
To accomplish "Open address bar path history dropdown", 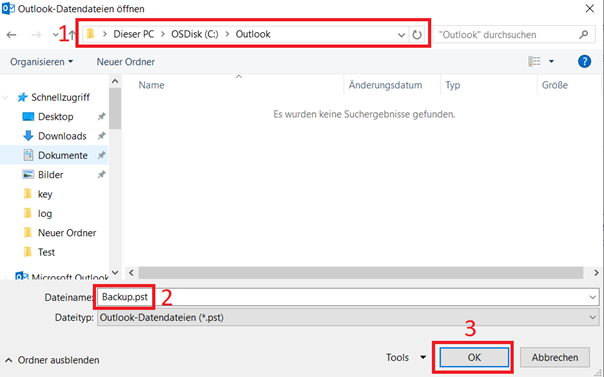I will tap(401, 35).
